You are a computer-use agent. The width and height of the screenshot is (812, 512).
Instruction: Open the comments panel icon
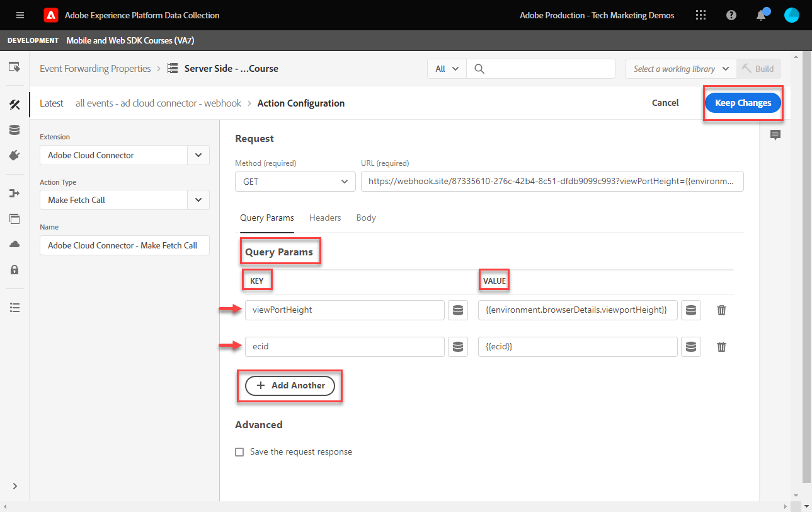coord(775,134)
